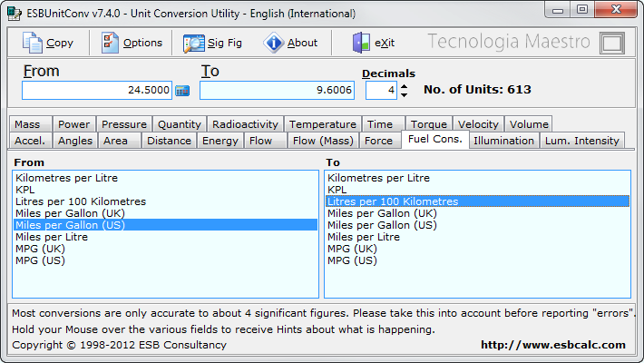Select the Fuel Cons. tab

435,140
